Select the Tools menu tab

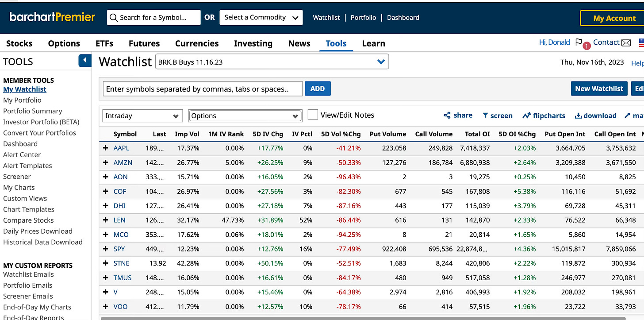coord(336,43)
